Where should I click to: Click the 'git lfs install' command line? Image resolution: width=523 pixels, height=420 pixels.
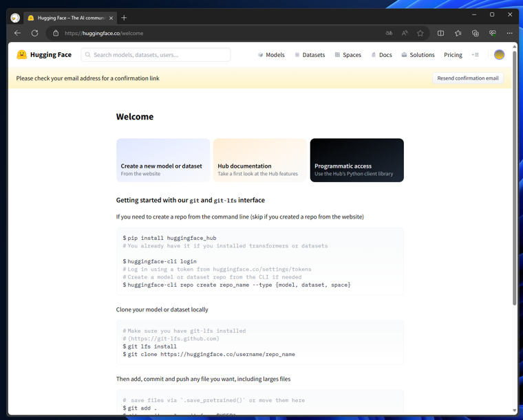(149, 346)
